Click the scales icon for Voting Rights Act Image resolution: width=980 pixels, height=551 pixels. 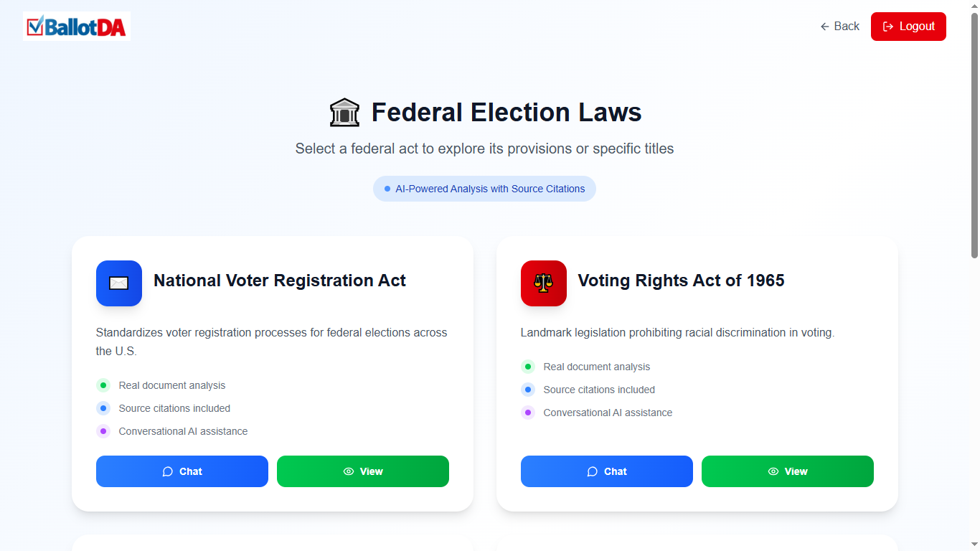pos(544,283)
